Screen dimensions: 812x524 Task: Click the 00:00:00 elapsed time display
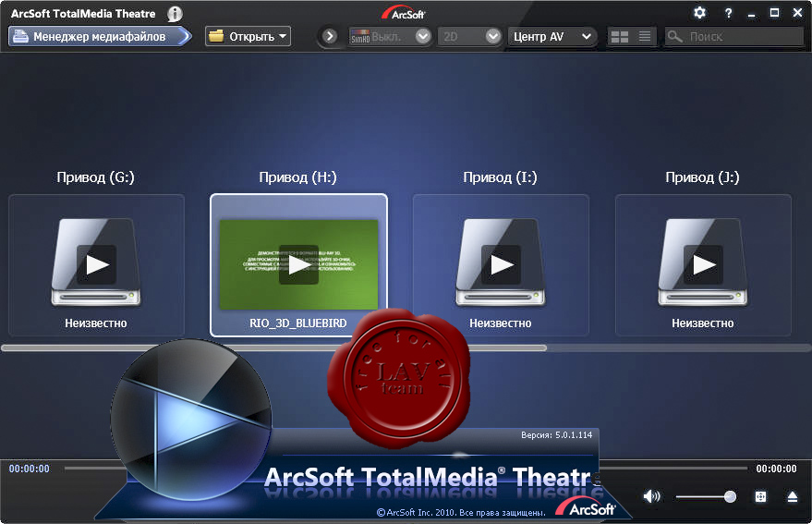tap(29, 469)
